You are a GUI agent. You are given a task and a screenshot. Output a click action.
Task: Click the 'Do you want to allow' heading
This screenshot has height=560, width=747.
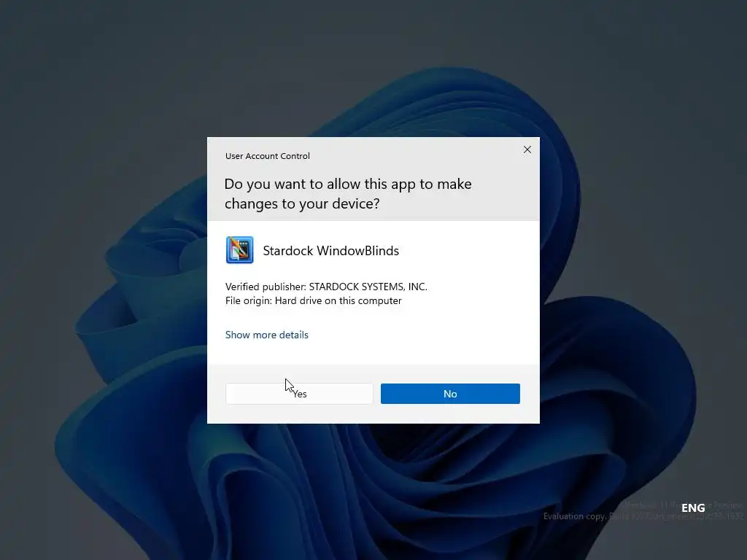(x=348, y=194)
